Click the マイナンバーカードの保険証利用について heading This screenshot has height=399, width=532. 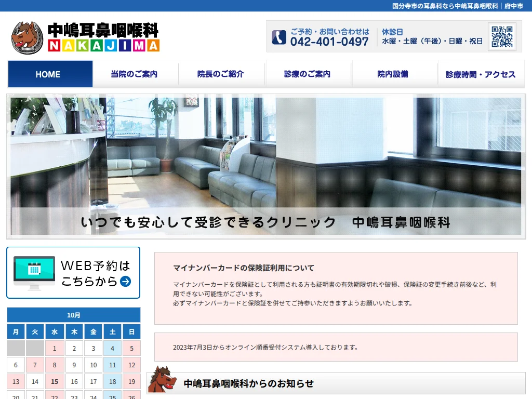pos(243,268)
